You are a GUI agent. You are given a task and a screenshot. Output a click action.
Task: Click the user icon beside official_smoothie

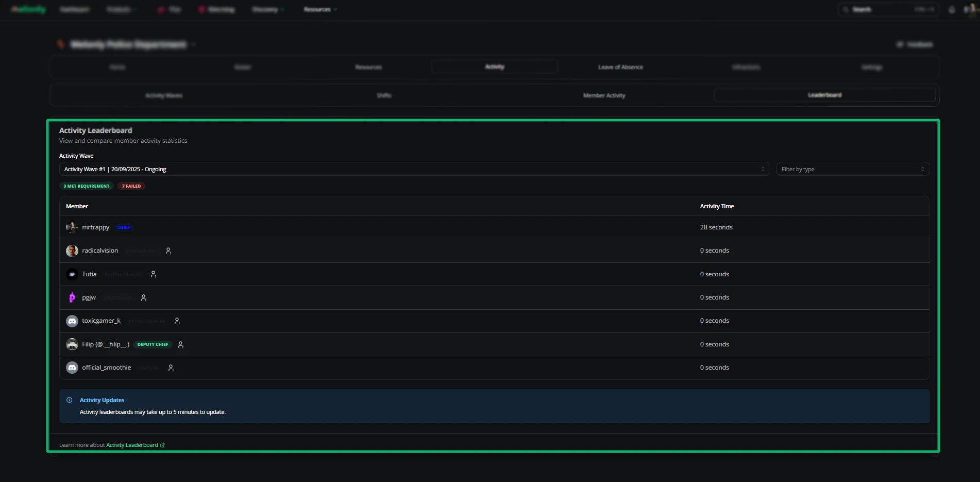coord(171,368)
